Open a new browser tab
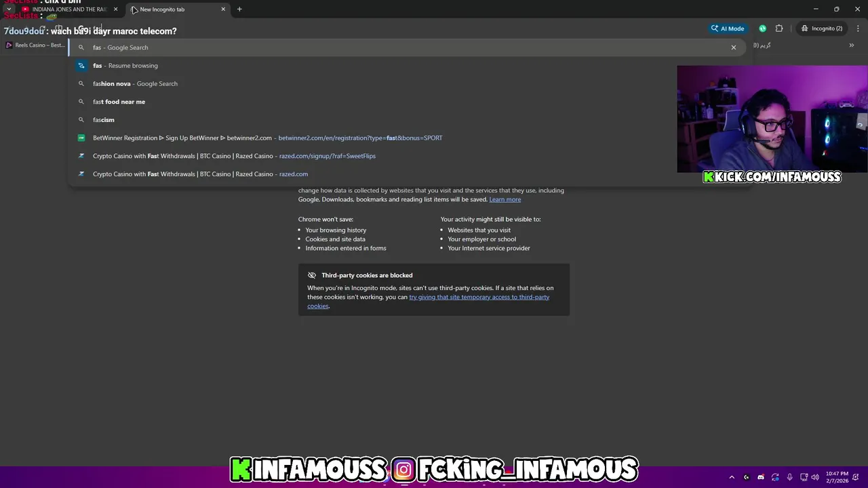Viewport: 868px width, 488px height. tap(239, 9)
